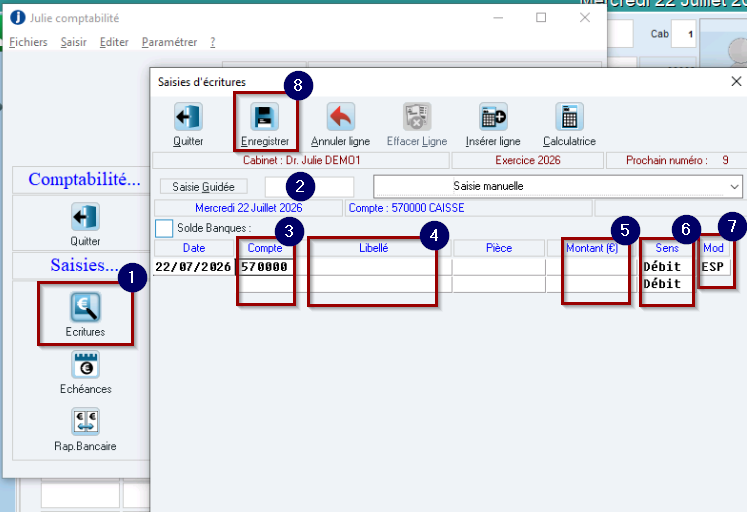Click the Mod column header
Image resolution: width=747 pixels, height=512 pixels.
pos(713,248)
